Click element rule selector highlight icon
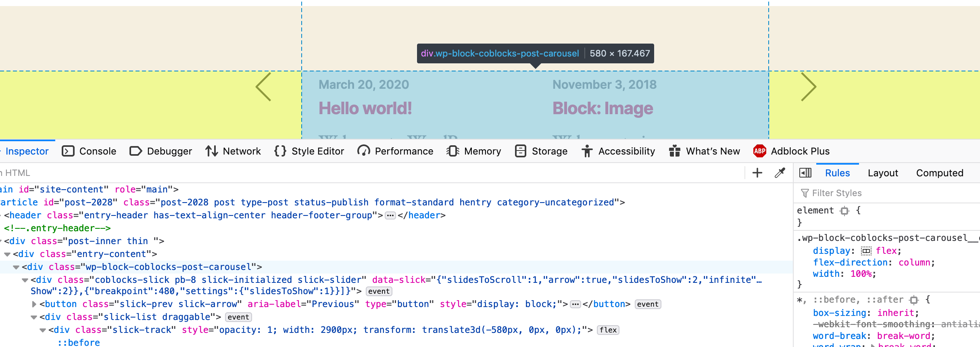This screenshot has width=980, height=347. 844,211
